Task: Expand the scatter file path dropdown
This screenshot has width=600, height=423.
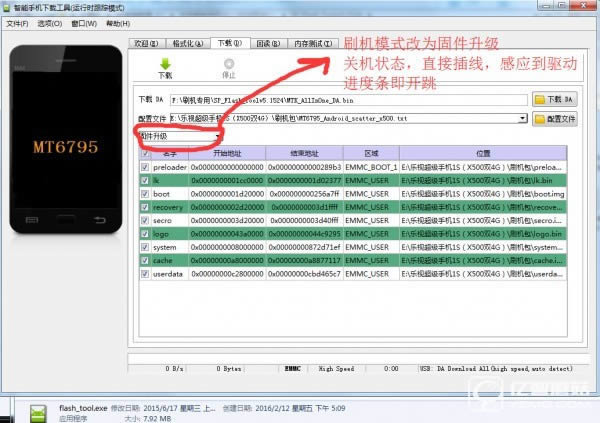Action: coord(523,118)
